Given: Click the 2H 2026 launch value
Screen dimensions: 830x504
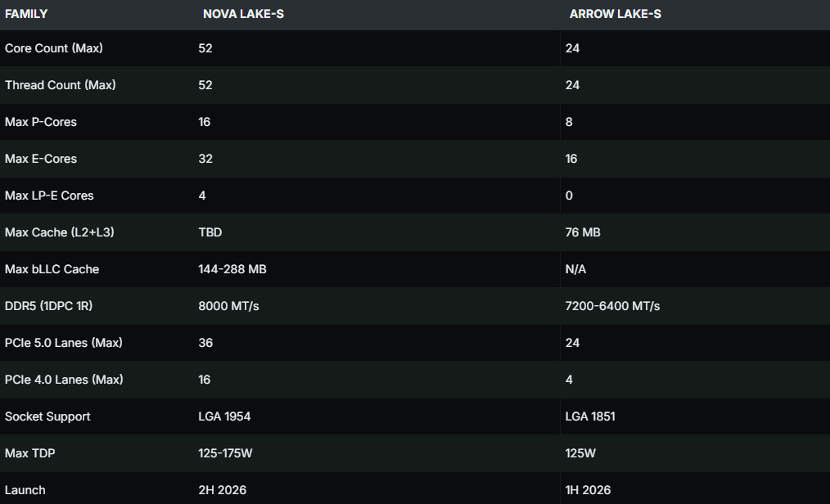Looking at the screenshot, I should coord(222,490).
